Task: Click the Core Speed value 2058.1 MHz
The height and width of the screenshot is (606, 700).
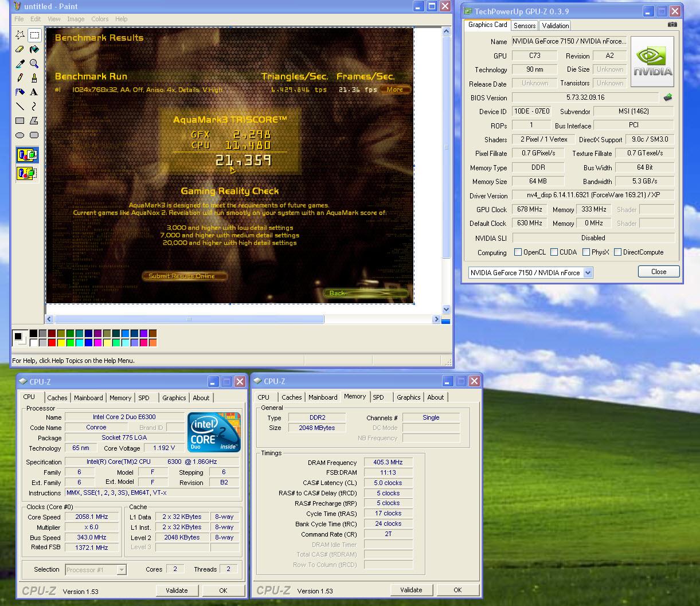Action: [92, 517]
